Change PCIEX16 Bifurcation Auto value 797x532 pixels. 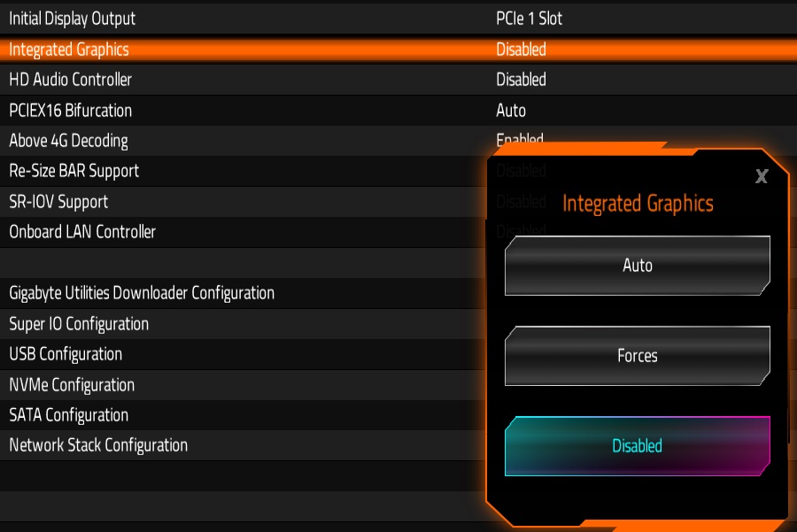(511, 111)
